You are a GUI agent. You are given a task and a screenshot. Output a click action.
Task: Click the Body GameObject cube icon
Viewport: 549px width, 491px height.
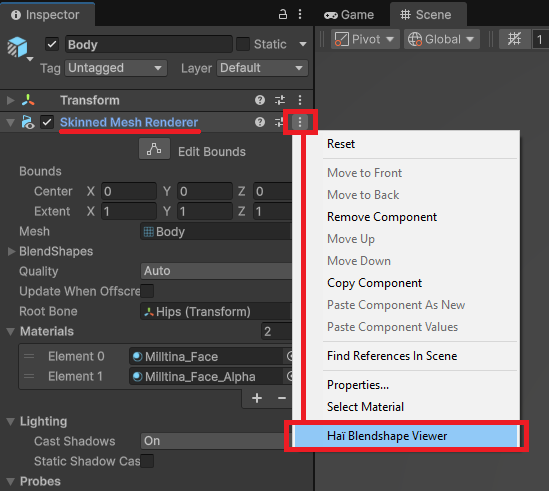[x=18, y=47]
